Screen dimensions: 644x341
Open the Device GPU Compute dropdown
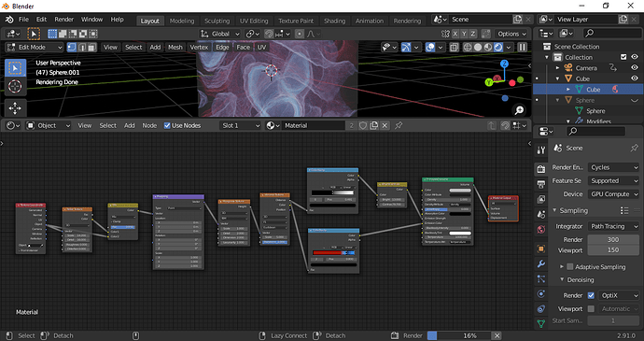click(x=613, y=193)
